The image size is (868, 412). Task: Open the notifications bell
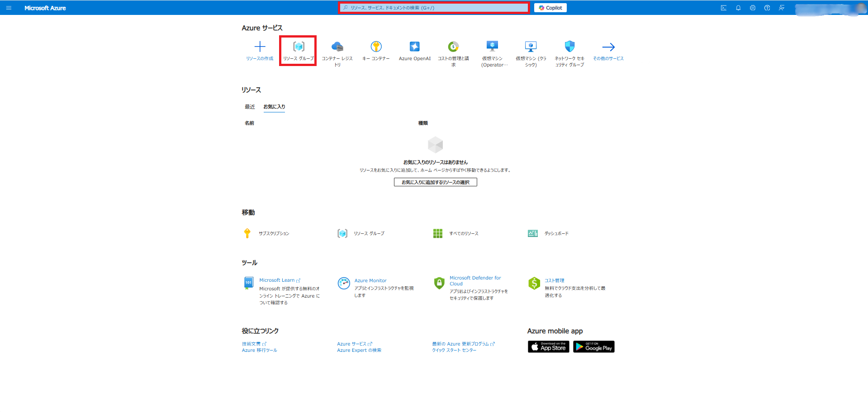click(738, 8)
